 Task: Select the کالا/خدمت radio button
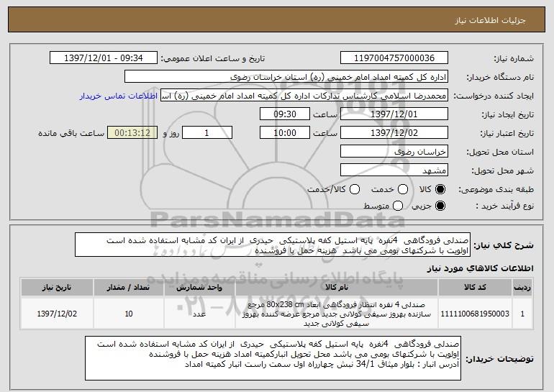(x=355, y=189)
